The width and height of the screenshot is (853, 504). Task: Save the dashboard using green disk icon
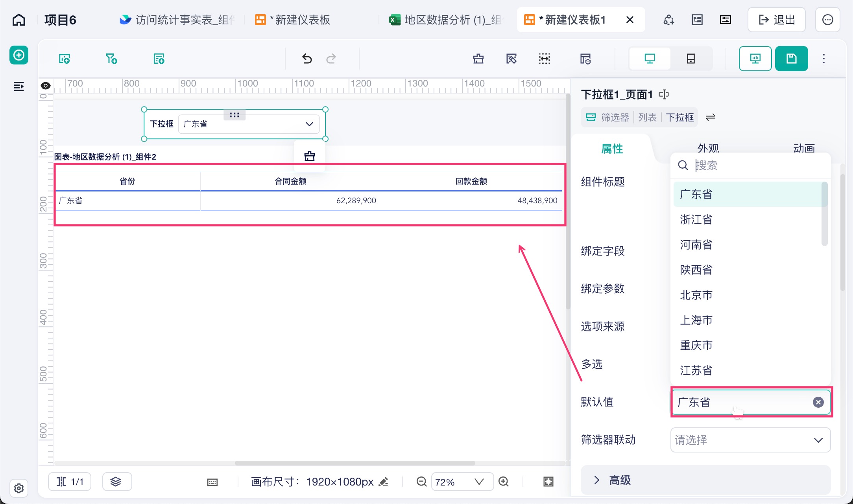(792, 59)
